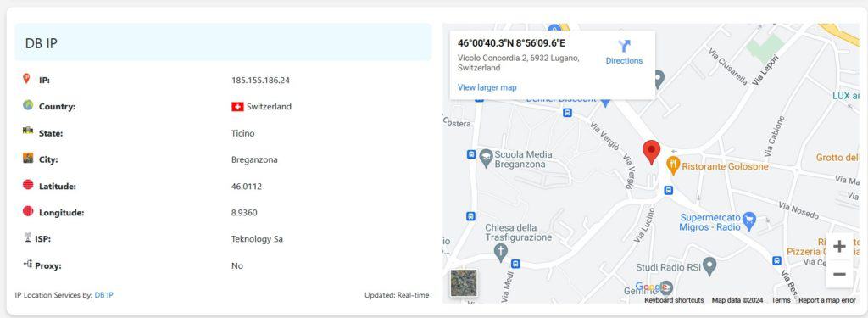
Task: Click Report a map error
Action: (827, 300)
